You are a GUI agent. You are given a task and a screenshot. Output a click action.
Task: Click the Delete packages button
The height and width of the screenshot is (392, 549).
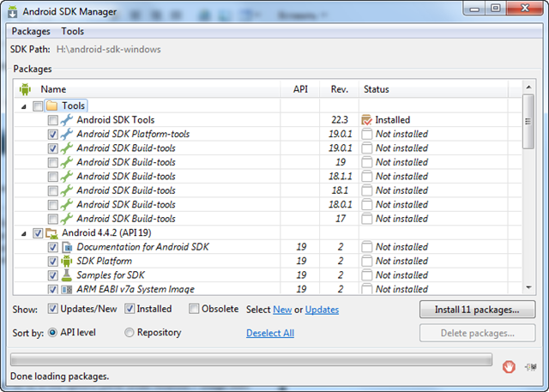pos(477,333)
